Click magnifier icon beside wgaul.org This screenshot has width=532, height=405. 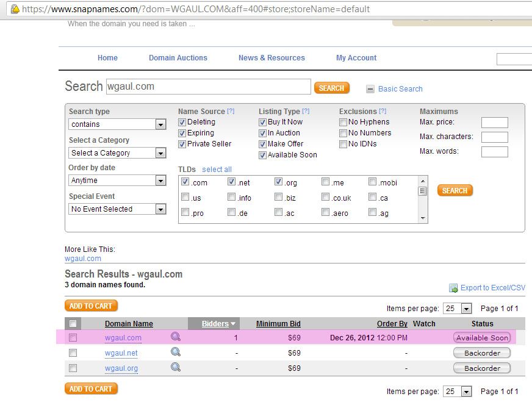coord(176,367)
